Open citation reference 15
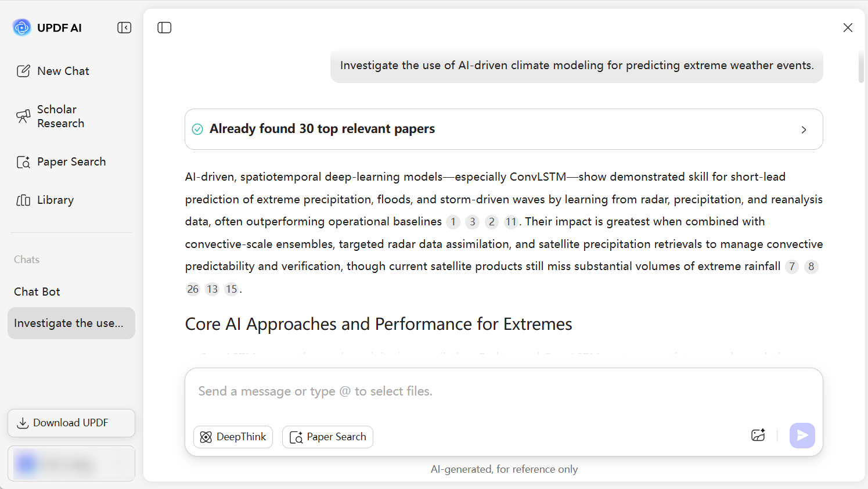 coord(231,289)
